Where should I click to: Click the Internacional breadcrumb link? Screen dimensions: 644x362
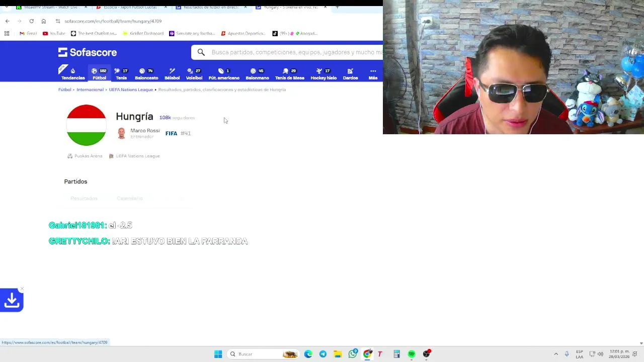90,89
